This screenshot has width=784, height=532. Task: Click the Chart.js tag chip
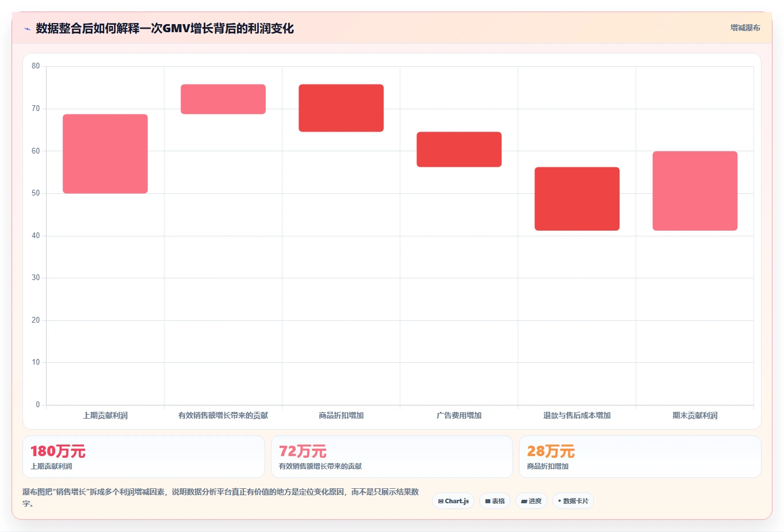[453, 501]
